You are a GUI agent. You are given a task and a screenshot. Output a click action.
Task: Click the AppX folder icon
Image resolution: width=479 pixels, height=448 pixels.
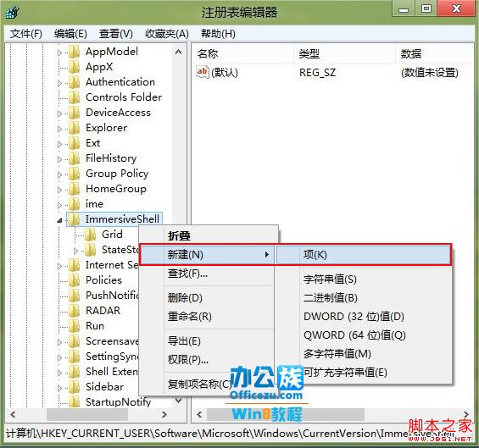tap(75, 67)
